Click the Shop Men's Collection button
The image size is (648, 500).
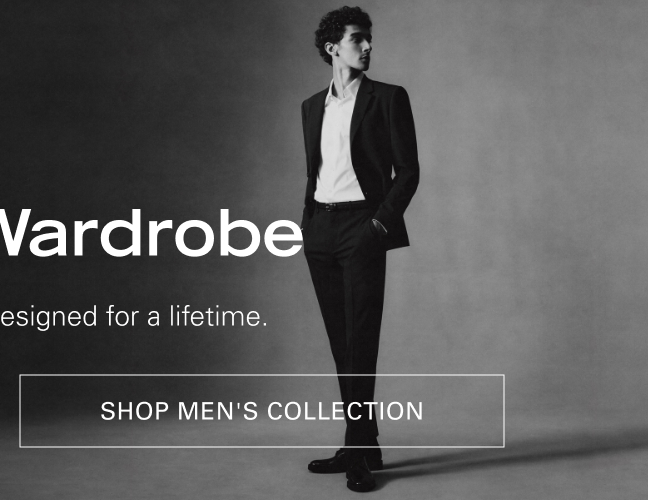click(262, 411)
